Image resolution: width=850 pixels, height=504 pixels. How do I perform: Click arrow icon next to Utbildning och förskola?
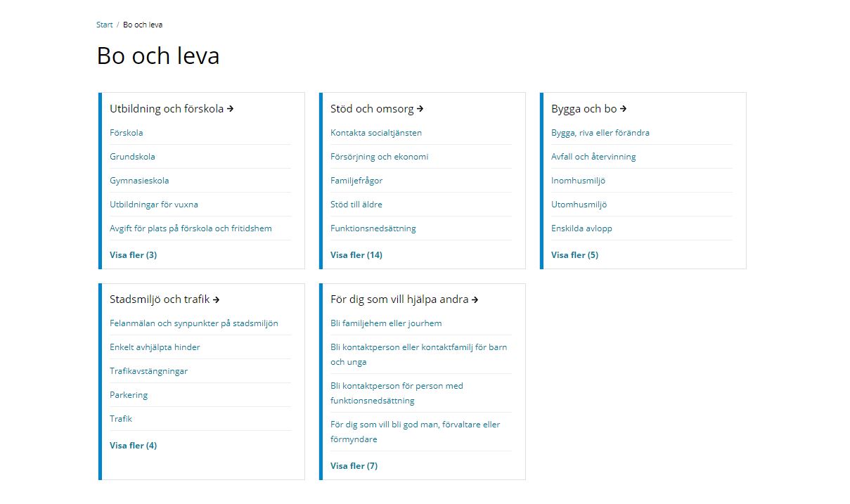[231, 109]
